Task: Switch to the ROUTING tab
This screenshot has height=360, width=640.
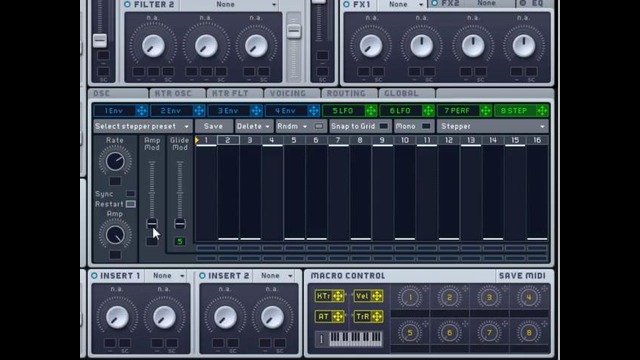Action: point(349,93)
